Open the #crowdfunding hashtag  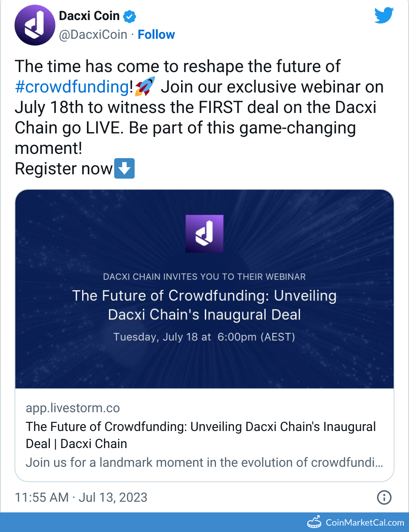[72, 87]
